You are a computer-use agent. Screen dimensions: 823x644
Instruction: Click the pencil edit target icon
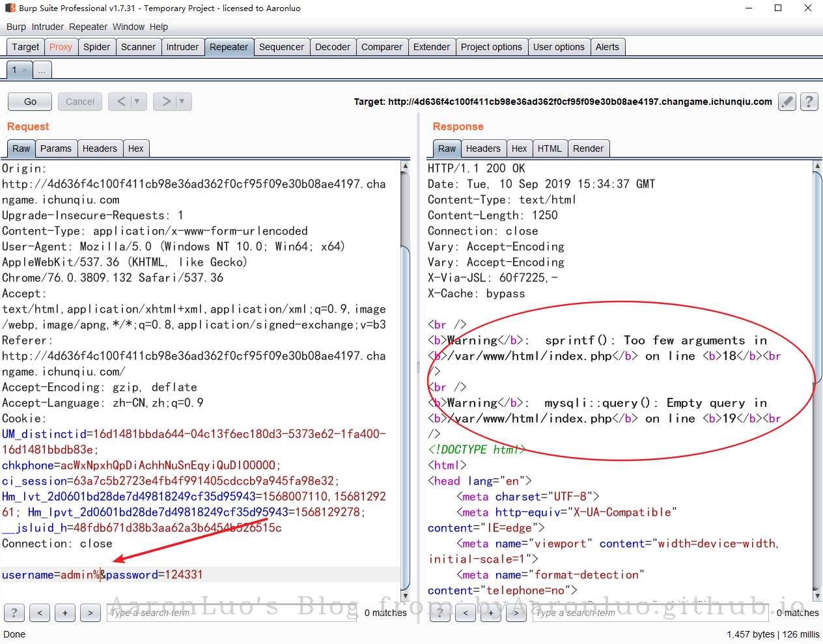click(x=787, y=102)
